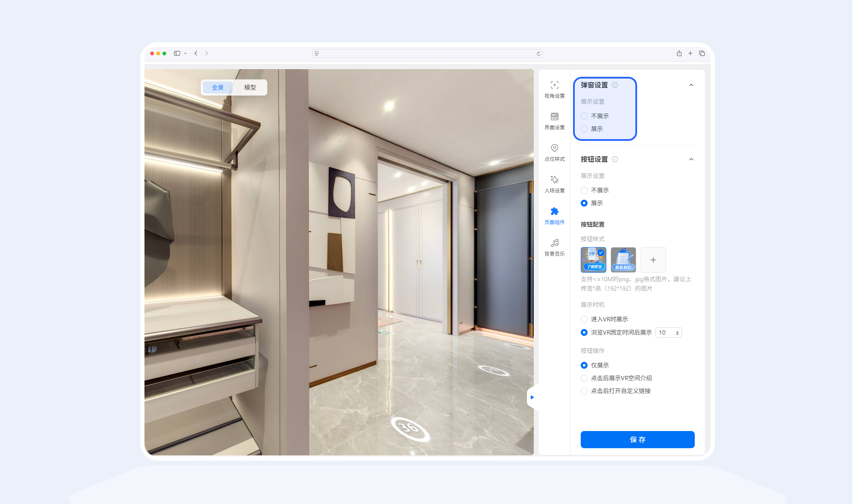854x504 pixels.
Task: Pick the 联系我们 button style thumbnail
Action: click(623, 260)
